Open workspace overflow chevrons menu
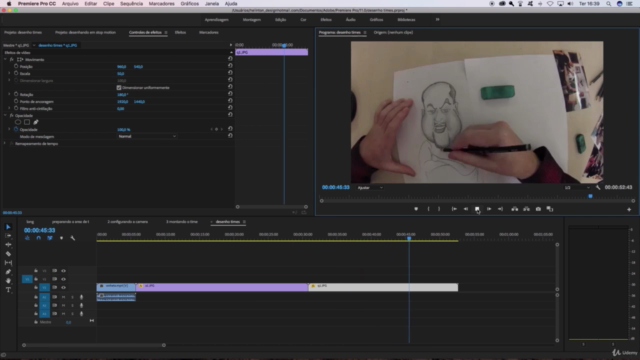The height and width of the screenshot is (360, 640). [x=437, y=20]
